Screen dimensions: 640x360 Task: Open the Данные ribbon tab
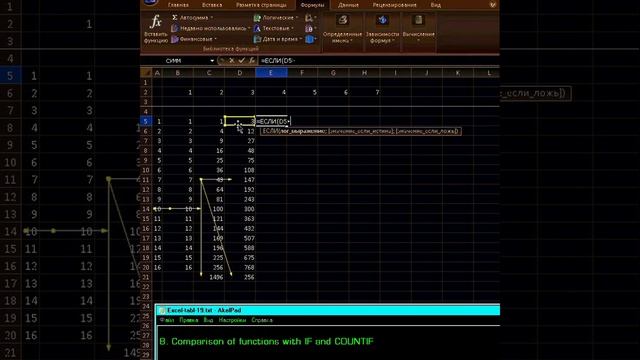coord(348,5)
